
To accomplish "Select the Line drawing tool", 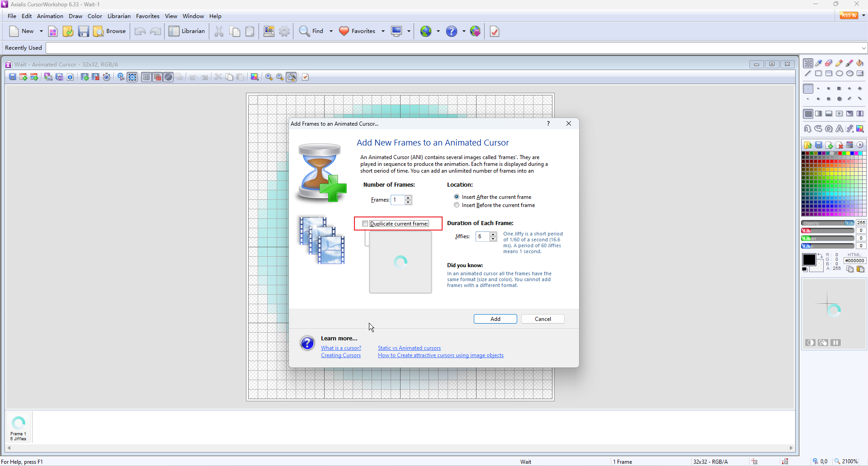I will (x=808, y=74).
